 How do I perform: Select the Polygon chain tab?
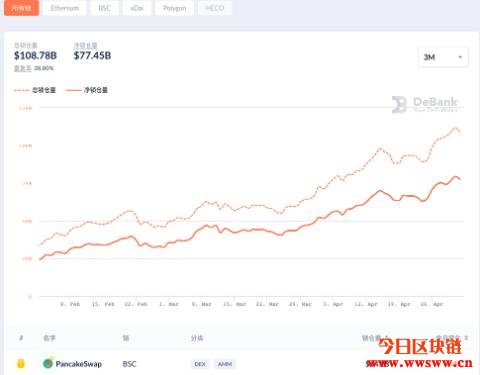click(x=175, y=8)
